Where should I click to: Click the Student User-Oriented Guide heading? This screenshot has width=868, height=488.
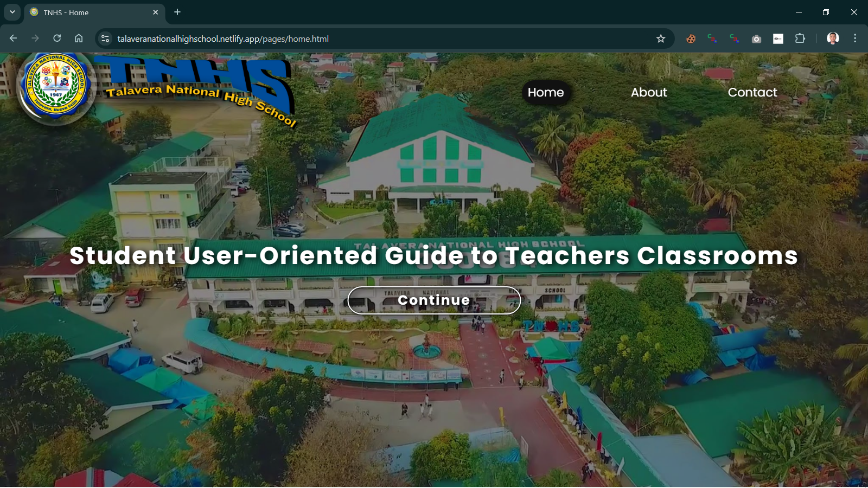tap(434, 256)
